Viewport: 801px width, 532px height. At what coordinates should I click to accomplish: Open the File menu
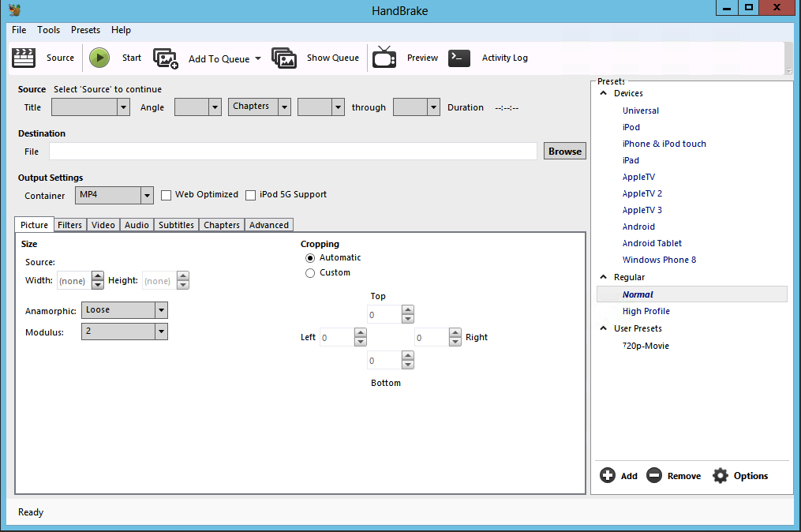click(x=19, y=30)
